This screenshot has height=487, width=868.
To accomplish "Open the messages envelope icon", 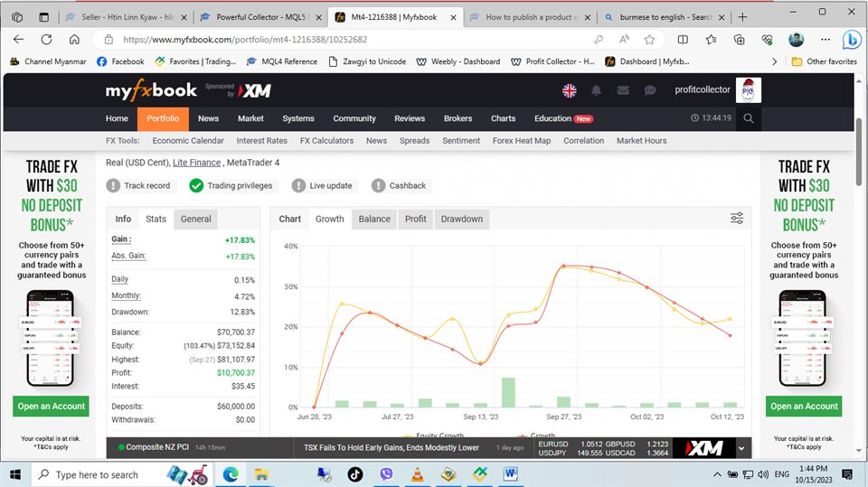I will pos(623,90).
